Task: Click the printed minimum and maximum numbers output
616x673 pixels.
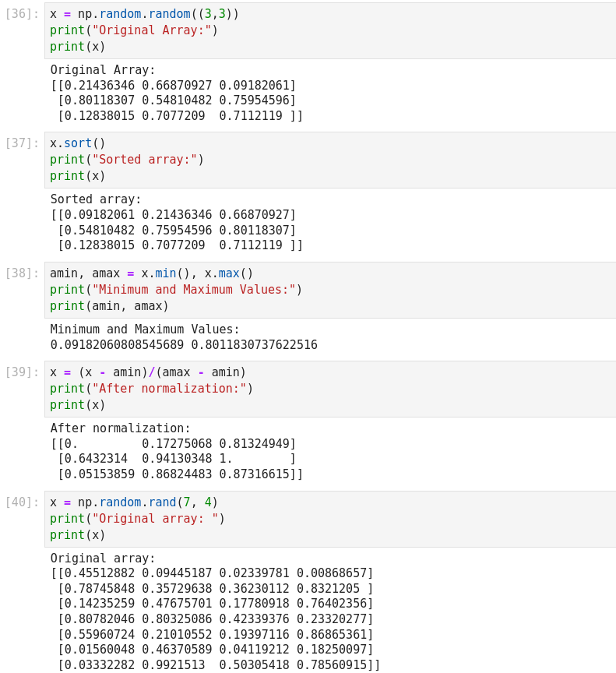Action: 184,344
